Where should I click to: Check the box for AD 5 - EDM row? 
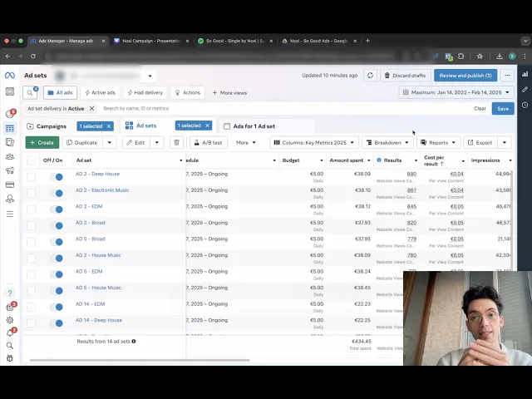(31, 274)
